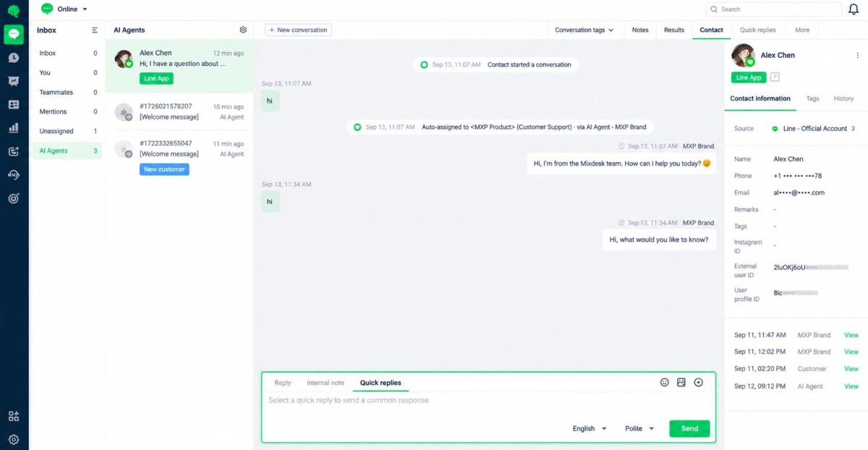Open Alex Chen conversation in list

tap(179, 67)
